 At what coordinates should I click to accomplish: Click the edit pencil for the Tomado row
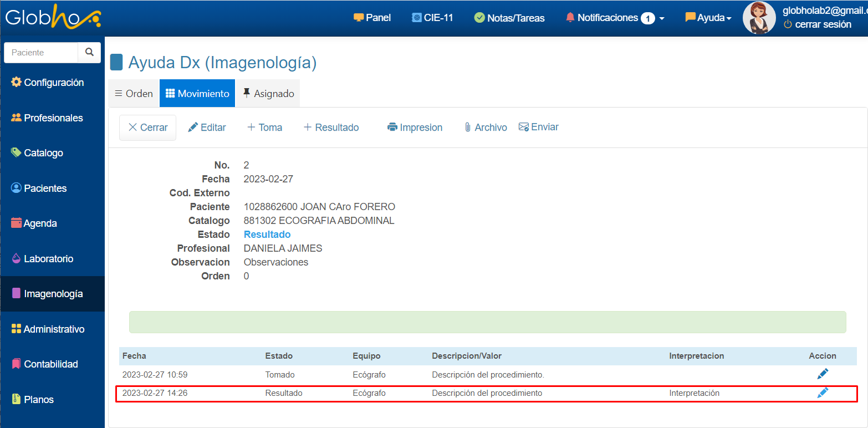[x=823, y=374]
